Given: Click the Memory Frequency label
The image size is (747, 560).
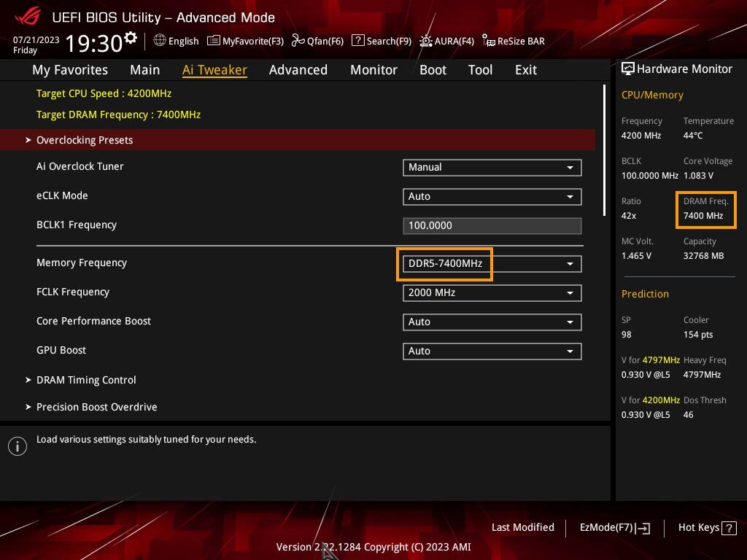Looking at the screenshot, I should pos(82,262).
